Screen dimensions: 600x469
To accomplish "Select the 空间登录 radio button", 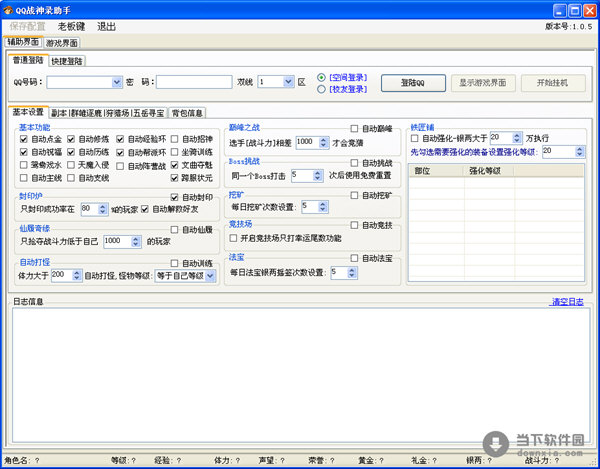I will click(x=321, y=78).
